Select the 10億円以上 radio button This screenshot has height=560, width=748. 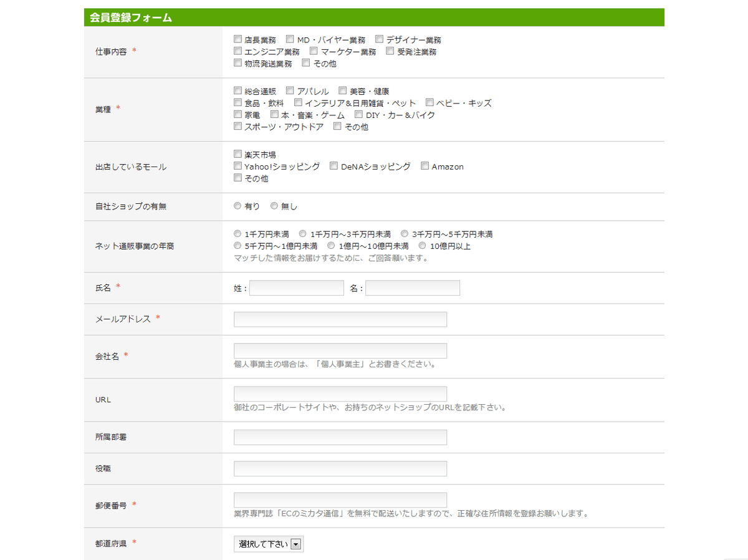423,246
